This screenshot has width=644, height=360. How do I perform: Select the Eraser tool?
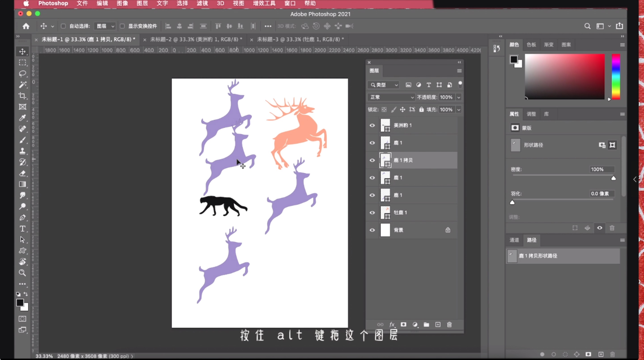[23, 173]
